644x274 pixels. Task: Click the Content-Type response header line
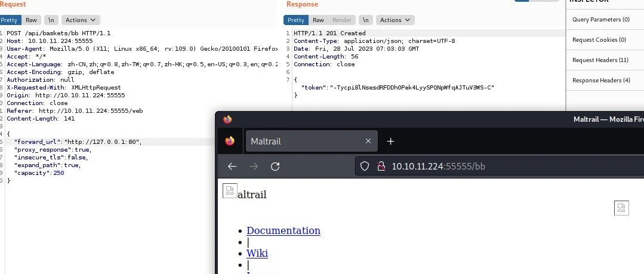point(374,41)
